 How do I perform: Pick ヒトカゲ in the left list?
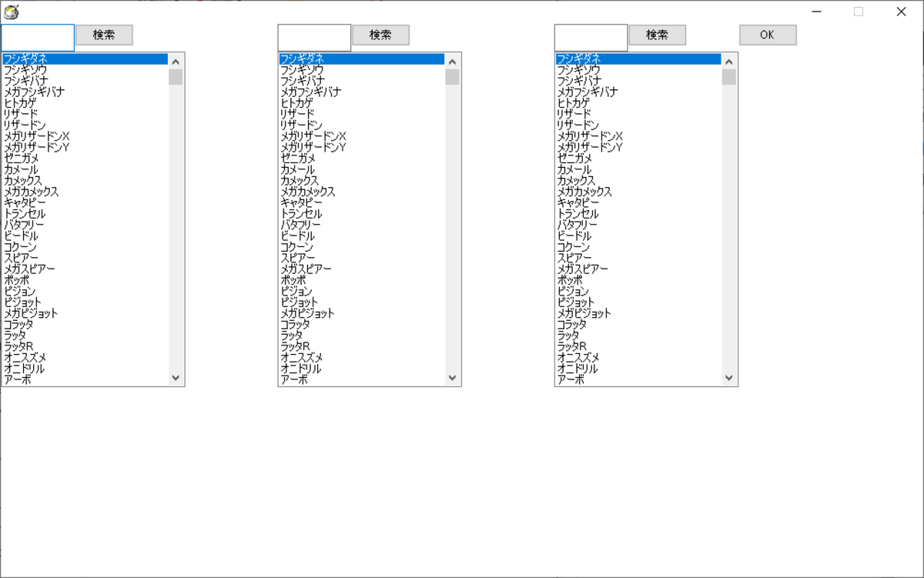[85, 103]
